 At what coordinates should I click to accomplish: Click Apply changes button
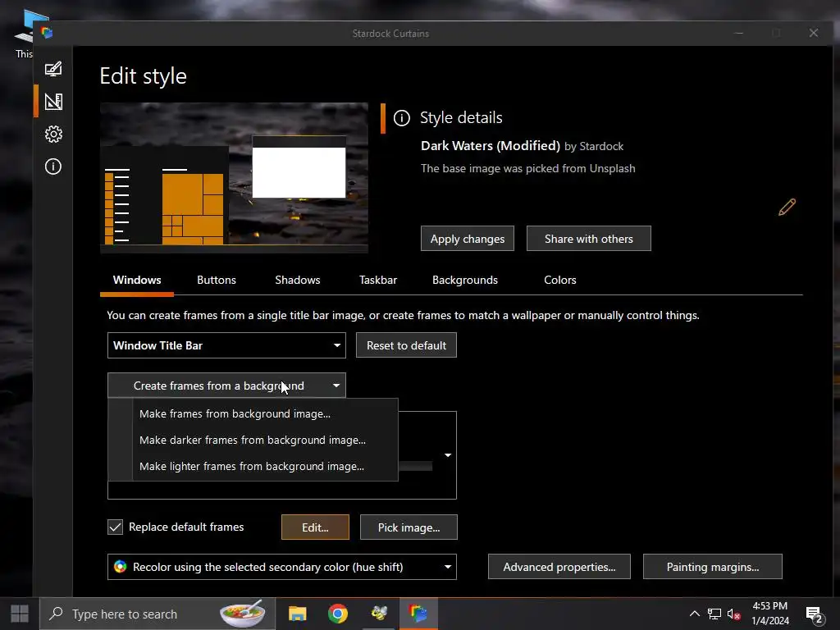click(467, 239)
